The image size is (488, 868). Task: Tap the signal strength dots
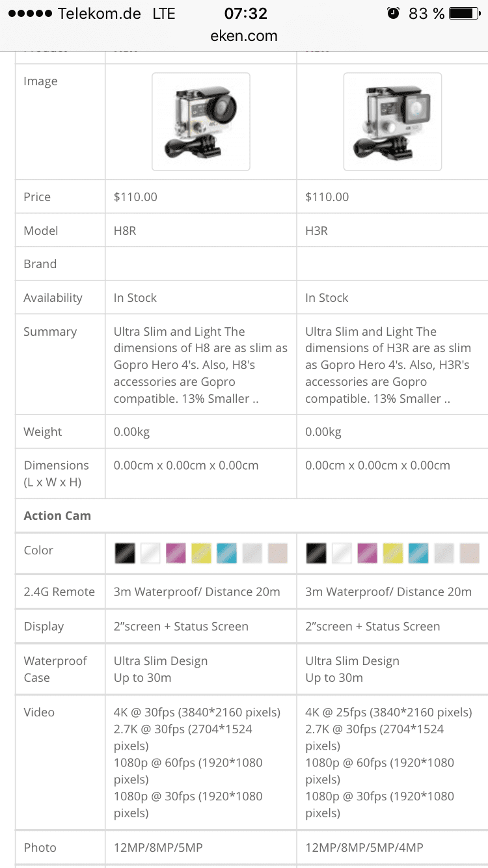click(29, 14)
